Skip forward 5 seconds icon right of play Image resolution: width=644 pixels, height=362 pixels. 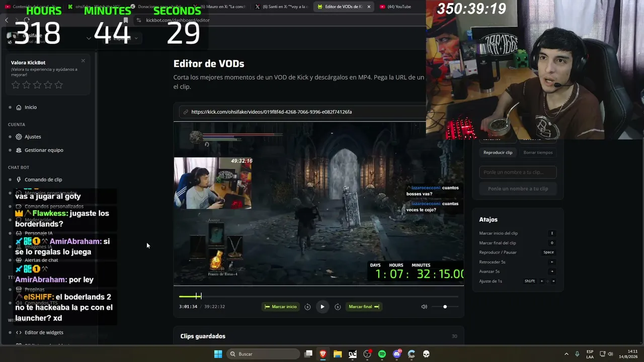pyautogui.click(x=338, y=307)
